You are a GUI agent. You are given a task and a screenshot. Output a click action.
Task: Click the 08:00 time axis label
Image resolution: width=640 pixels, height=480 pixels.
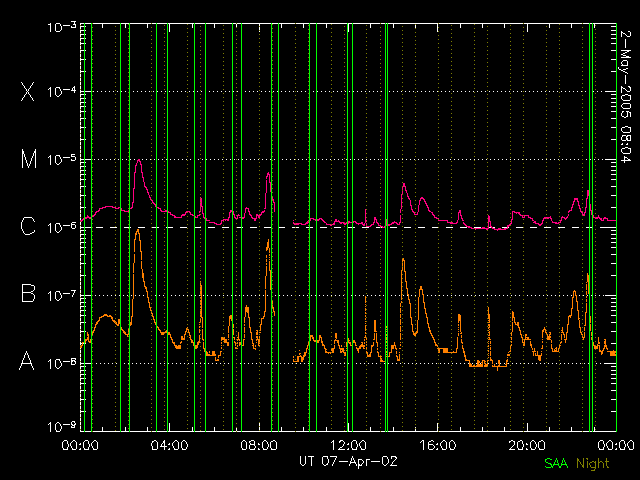tap(259, 445)
